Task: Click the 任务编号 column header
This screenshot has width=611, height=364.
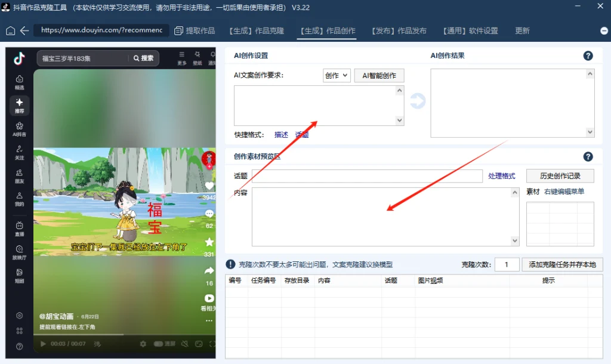Action: [x=263, y=280]
